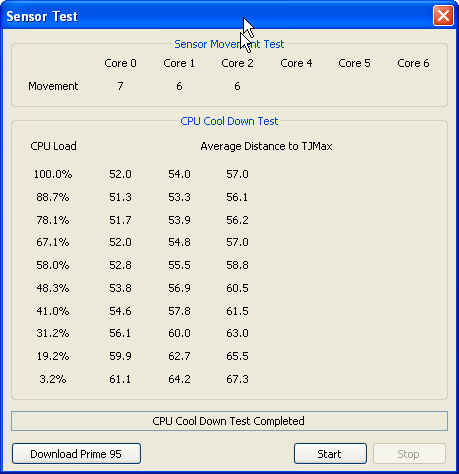Image resolution: width=459 pixels, height=474 pixels.
Task: Select the 100.0% CPU load row
Action: point(141,174)
